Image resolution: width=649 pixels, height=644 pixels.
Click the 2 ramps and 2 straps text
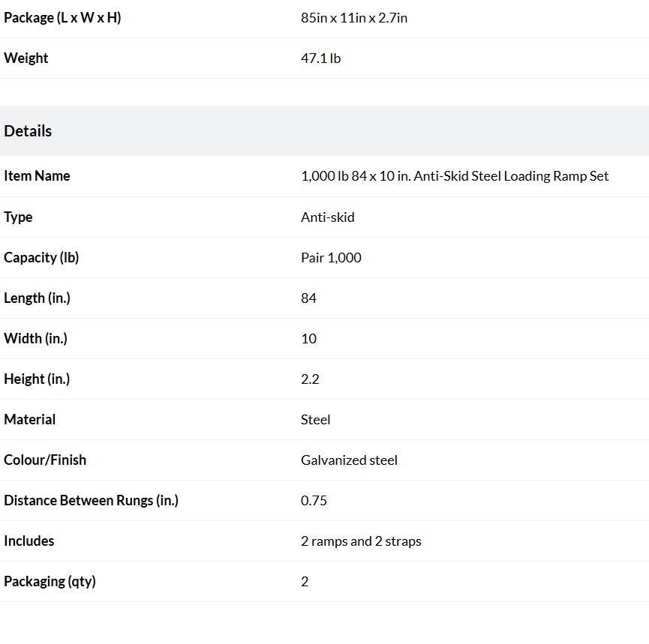pyautogui.click(x=362, y=541)
